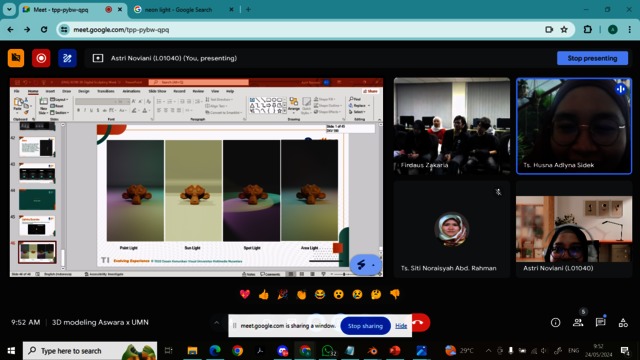Send the heart emoji reaction
Viewport: 640px width, 360px height.
click(245, 294)
